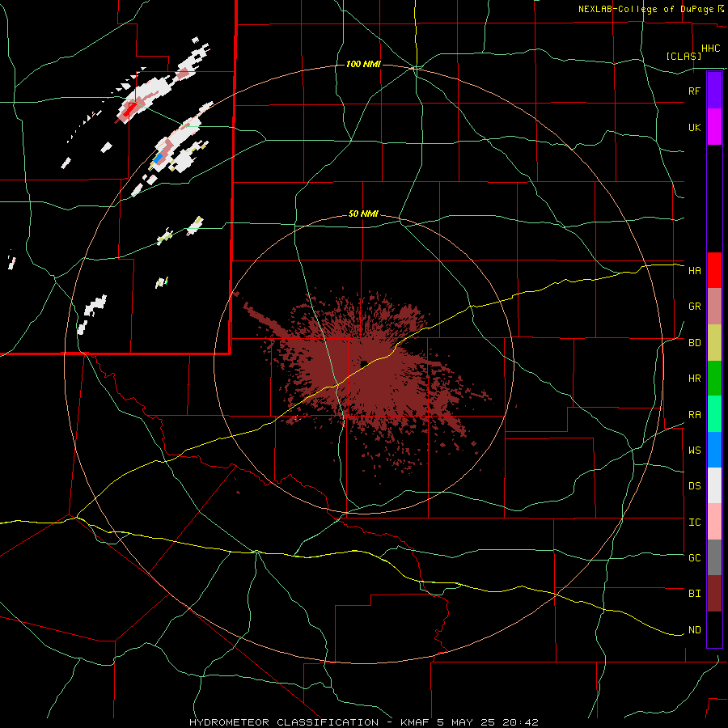Click the GC gray legend swatch
Viewport: 728px width, 728px height.
click(x=714, y=557)
